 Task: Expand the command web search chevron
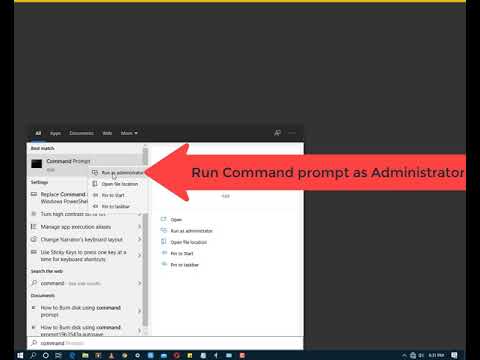[x=139, y=283]
